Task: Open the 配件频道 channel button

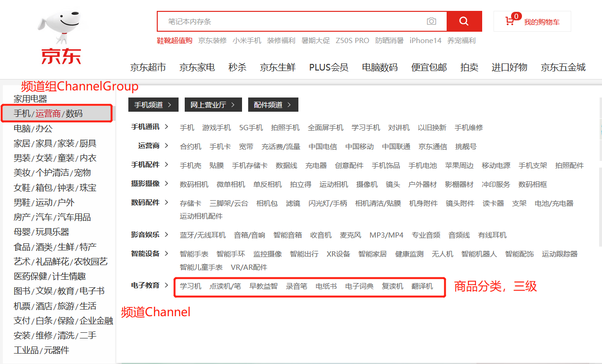Action: point(273,105)
